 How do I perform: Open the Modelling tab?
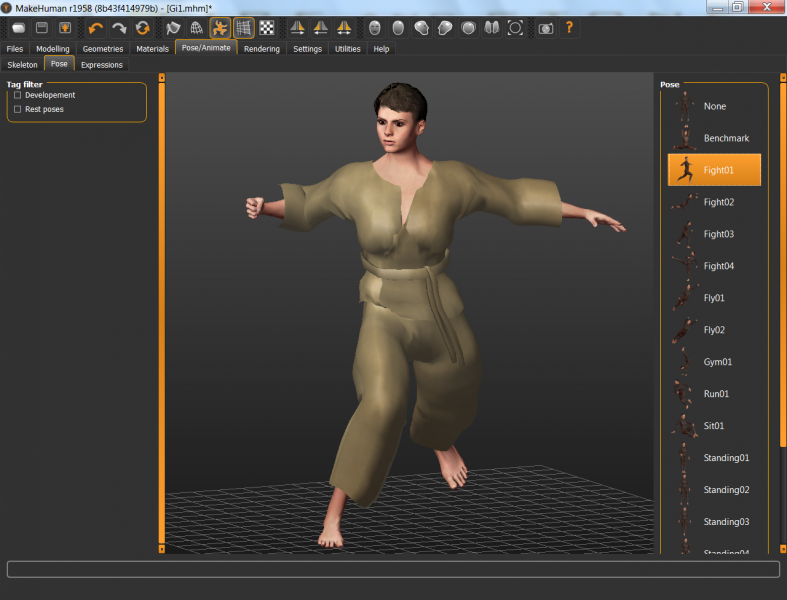click(x=53, y=49)
